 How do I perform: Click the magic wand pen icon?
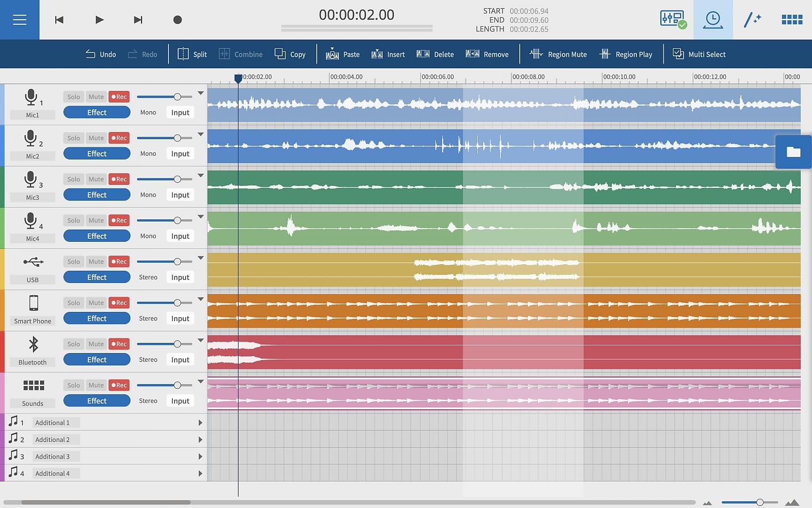[x=752, y=20]
